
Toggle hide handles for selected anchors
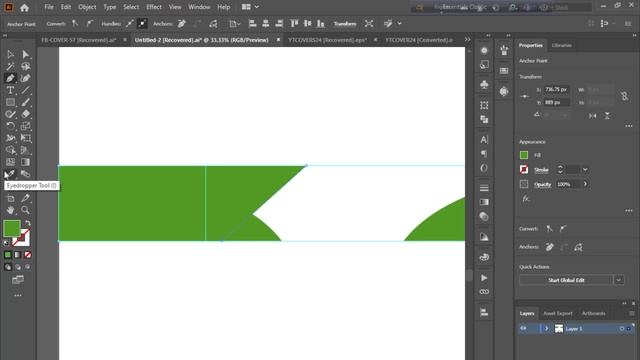[142, 24]
